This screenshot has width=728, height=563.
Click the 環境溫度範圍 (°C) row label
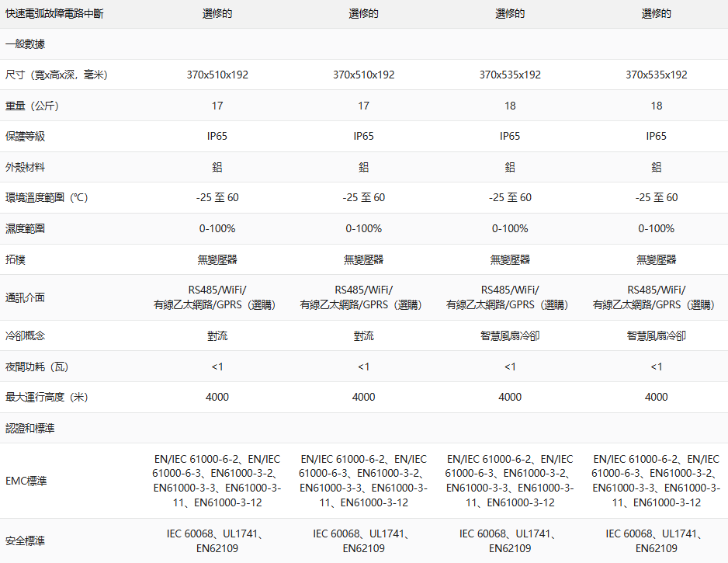coord(47,198)
